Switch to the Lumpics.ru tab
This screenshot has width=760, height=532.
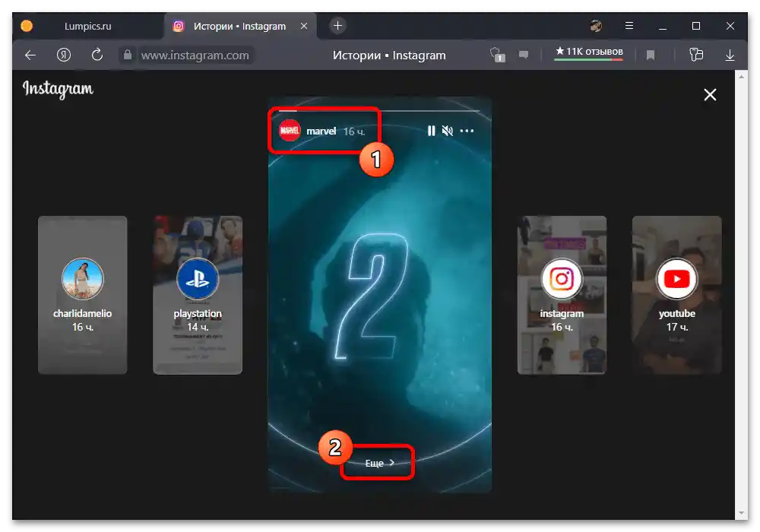[x=87, y=26]
